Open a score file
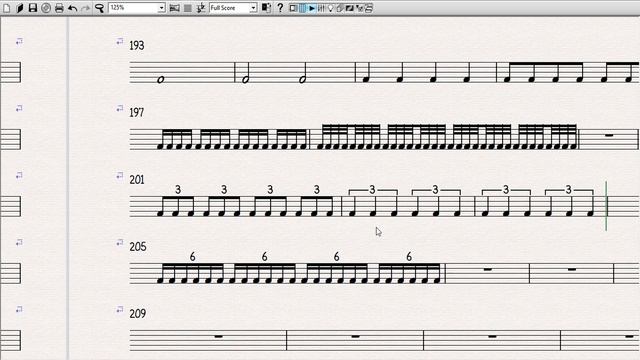 (x=20, y=8)
